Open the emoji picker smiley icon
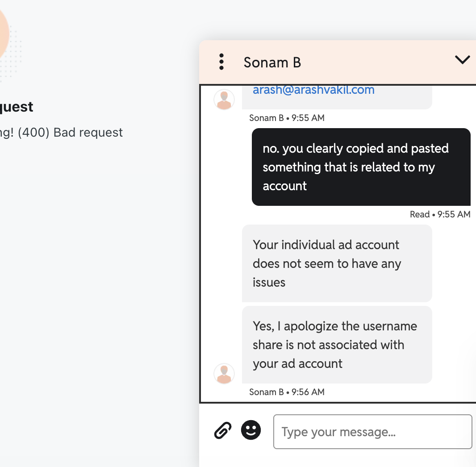This screenshot has width=476, height=467. click(251, 430)
